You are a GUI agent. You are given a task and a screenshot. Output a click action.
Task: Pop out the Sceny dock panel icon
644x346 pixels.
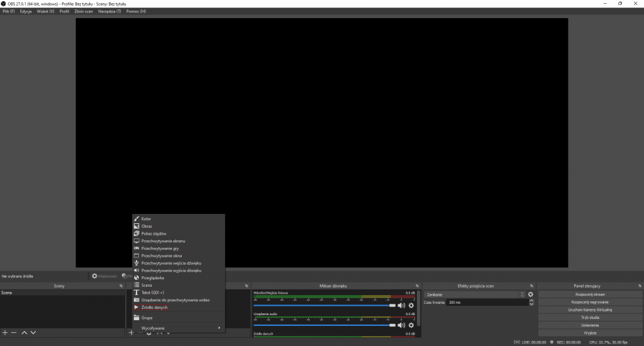(121, 286)
